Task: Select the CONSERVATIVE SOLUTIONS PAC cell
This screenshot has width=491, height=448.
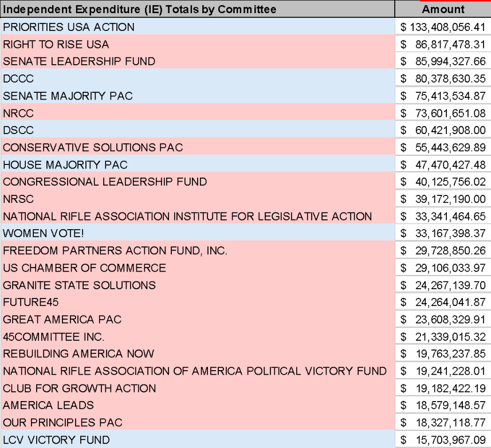Action: pyautogui.click(x=197, y=147)
